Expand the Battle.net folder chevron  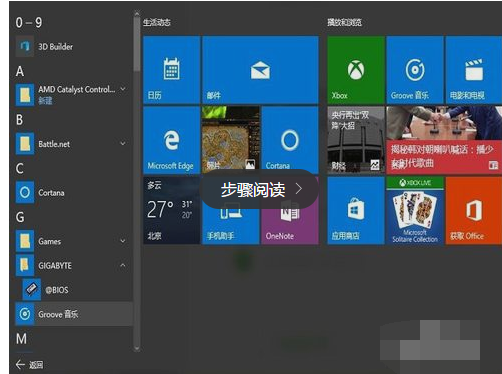[123, 144]
